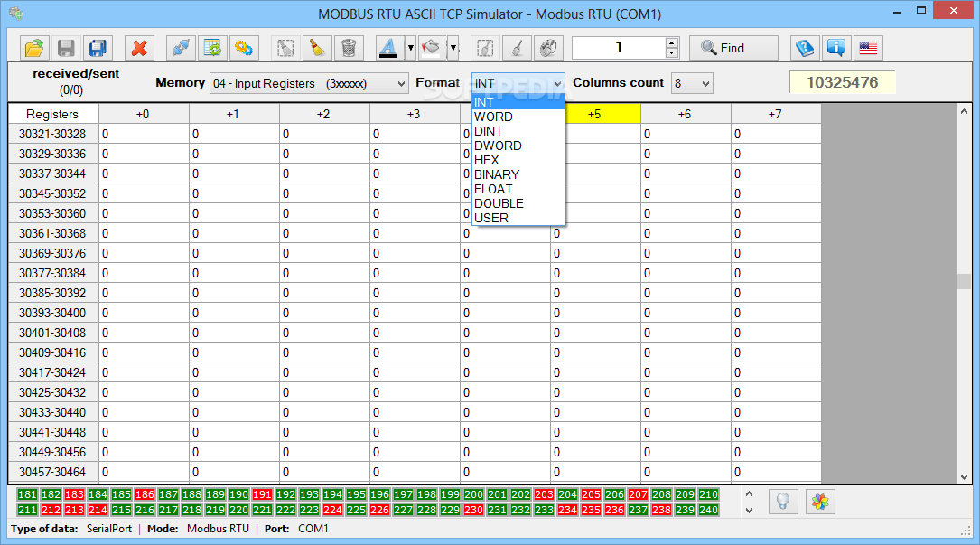Toggle slave ID 240
Screen dimensions: 980x545
[x=709, y=510]
